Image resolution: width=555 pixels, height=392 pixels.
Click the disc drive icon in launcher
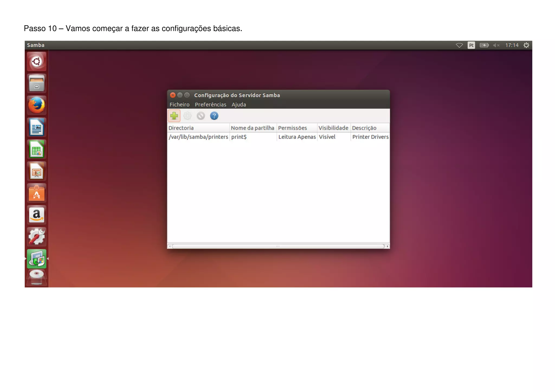(37, 278)
